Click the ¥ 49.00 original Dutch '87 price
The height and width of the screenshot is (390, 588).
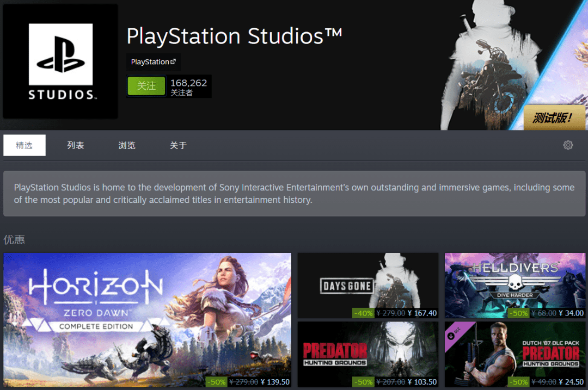544,382
